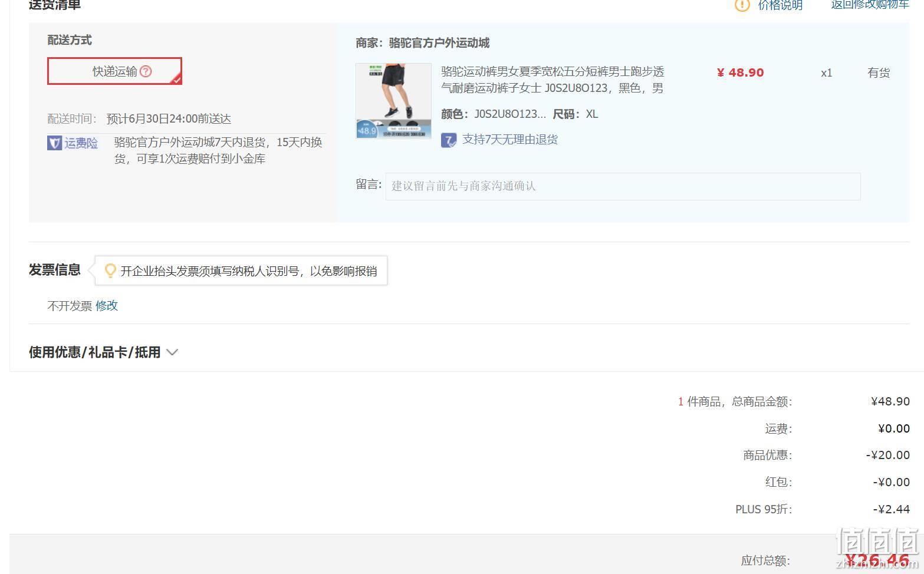This screenshot has width=924, height=574.
Task: Click the 预计6月30日24:00前送达 delivery time text
Action: point(169,119)
